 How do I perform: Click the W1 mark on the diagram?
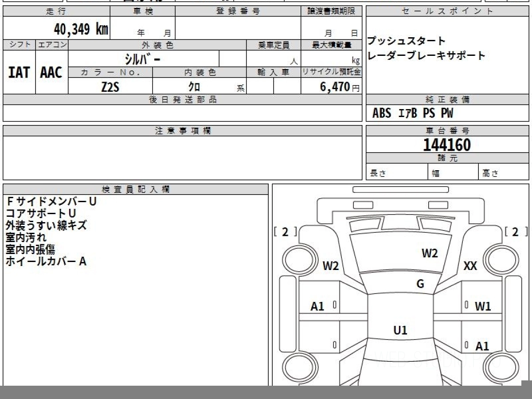pyautogui.click(x=483, y=306)
